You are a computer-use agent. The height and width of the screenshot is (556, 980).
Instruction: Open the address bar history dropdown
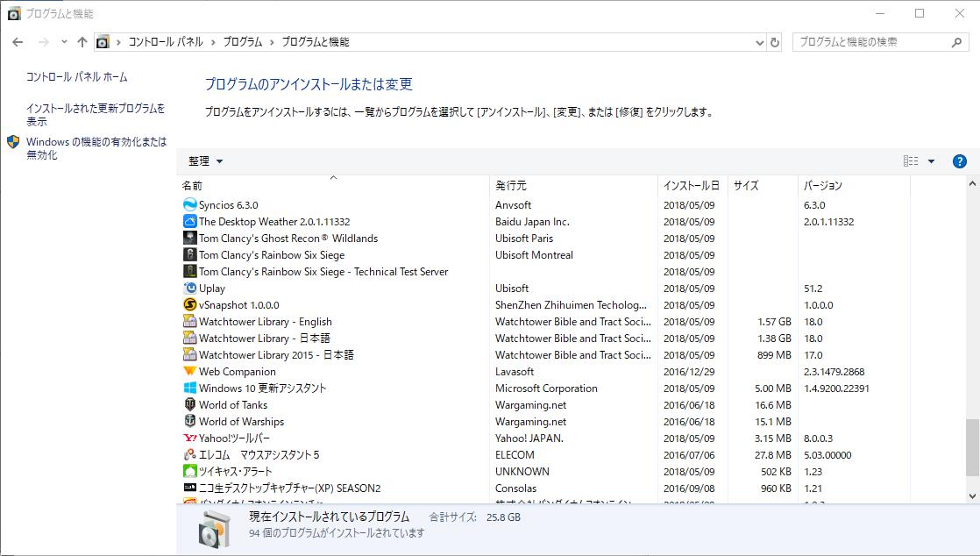point(759,42)
